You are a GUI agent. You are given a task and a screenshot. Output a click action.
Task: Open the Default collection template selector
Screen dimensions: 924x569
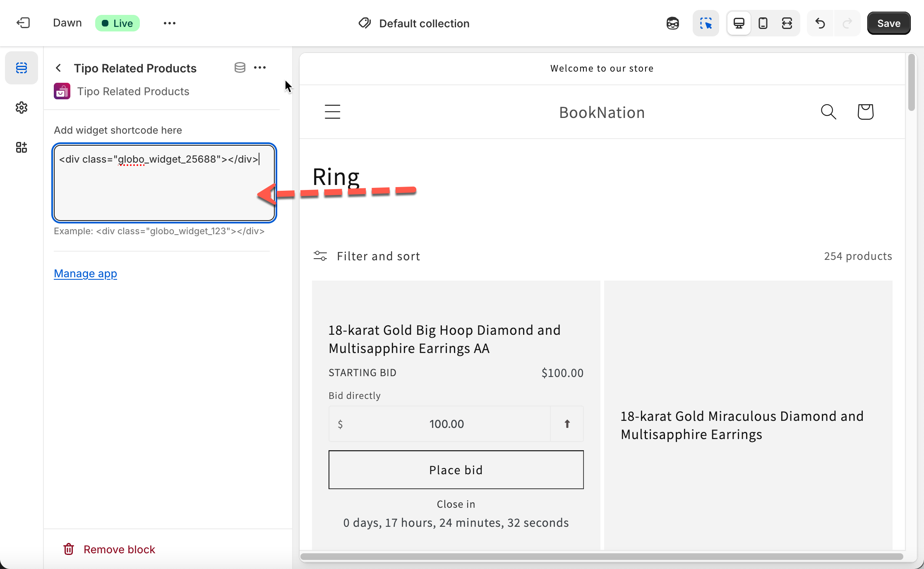tap(414, 23)
